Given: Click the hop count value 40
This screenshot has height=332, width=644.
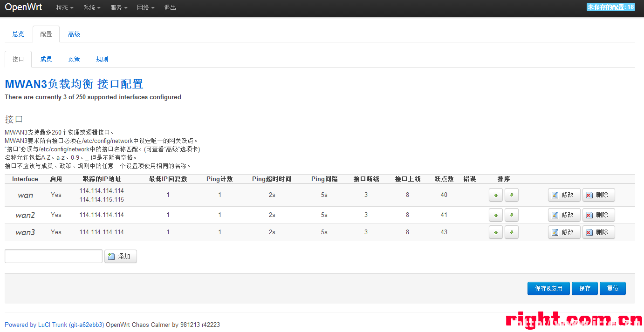Looking at the screenshot, I should pos(444,195).
